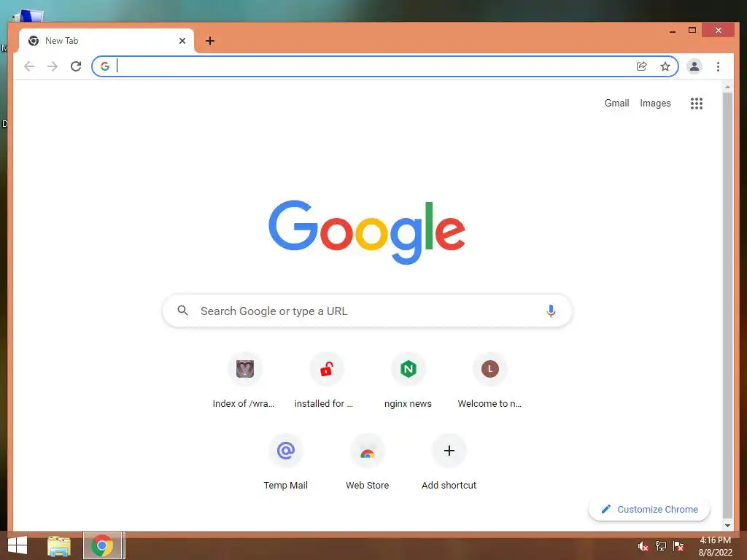Click the scrollbar down arrow
Screen dimensions: 747x560
[x=727, y=525]
